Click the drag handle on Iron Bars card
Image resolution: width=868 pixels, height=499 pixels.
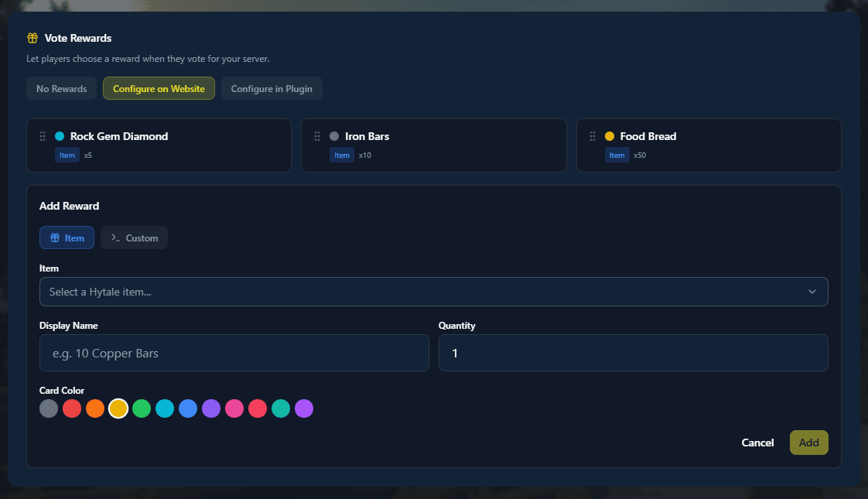click(317, 136)
